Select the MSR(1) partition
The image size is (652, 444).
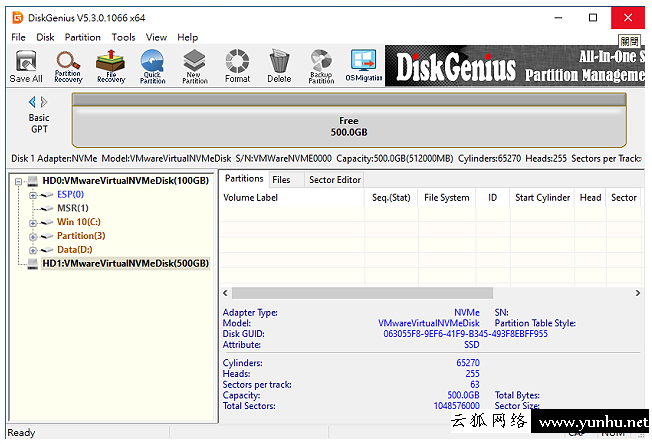point(73,208)
